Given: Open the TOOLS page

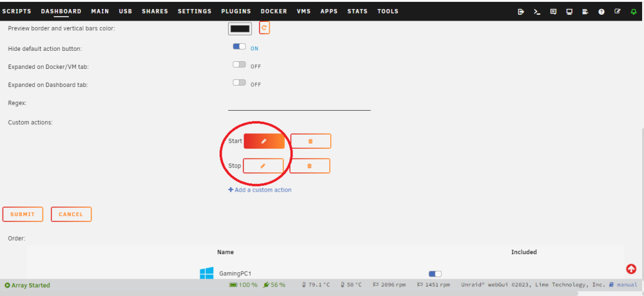Looking at the screenshot, I should 388,12.
